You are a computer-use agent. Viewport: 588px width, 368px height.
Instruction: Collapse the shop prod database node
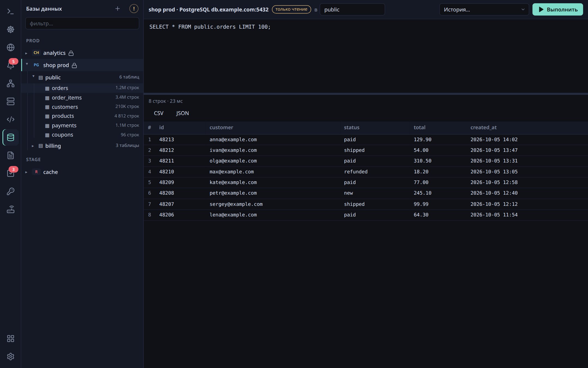(27, 64)
